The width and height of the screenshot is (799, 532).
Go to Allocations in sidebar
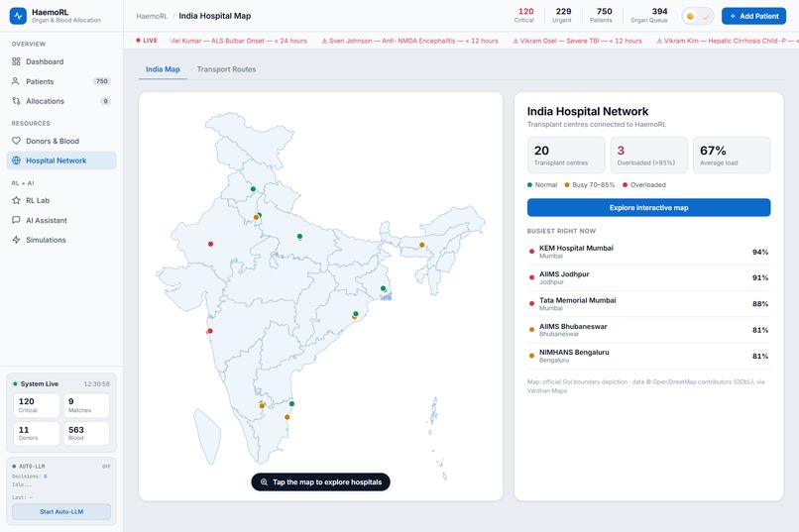coord(61,101)
